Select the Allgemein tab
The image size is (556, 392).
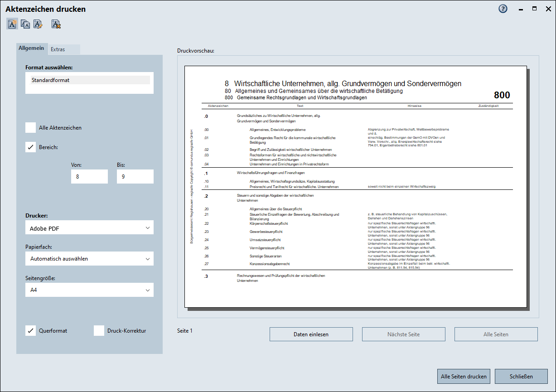[x=31, y=48]
